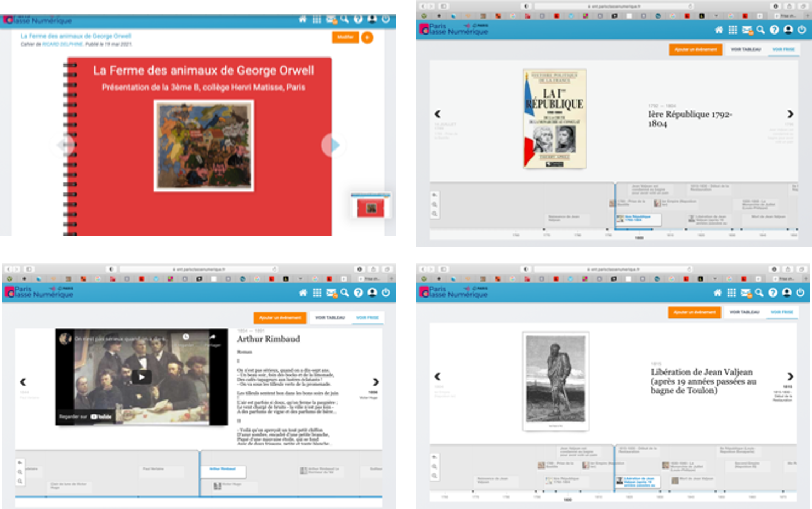Viewport: 812px width, 509px height.
Task: Click browser address bar in Jean Valjean window
Action: 614,270
